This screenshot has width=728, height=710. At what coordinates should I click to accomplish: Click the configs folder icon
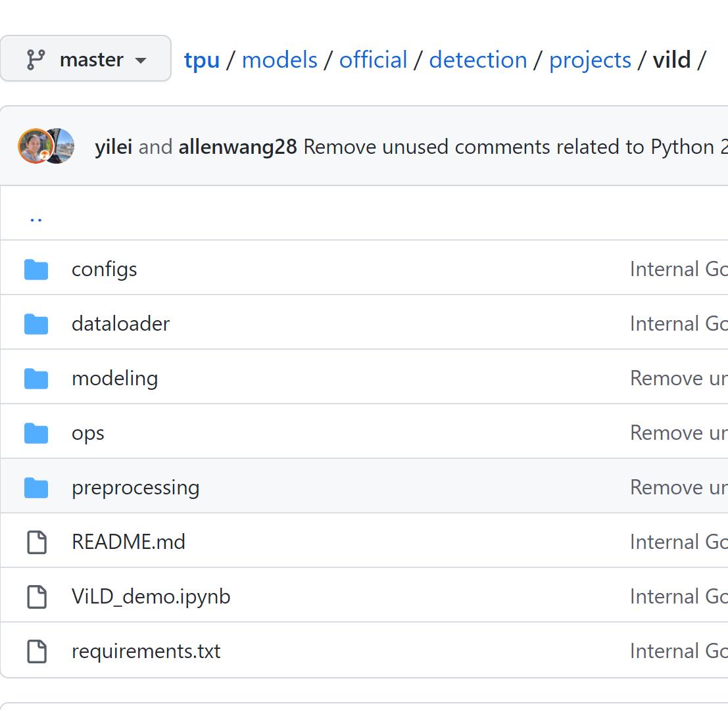click(x=36, y=270)
